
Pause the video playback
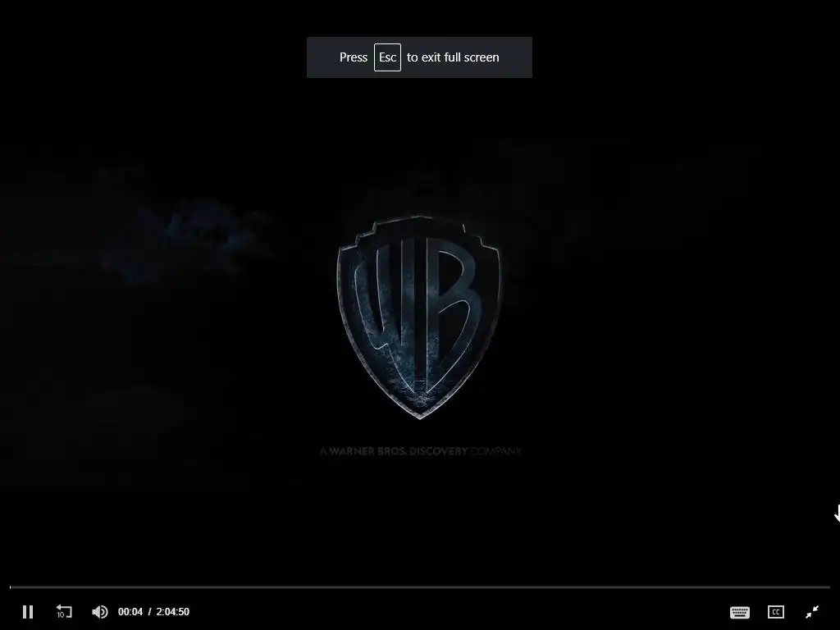[x=28, y=612]
